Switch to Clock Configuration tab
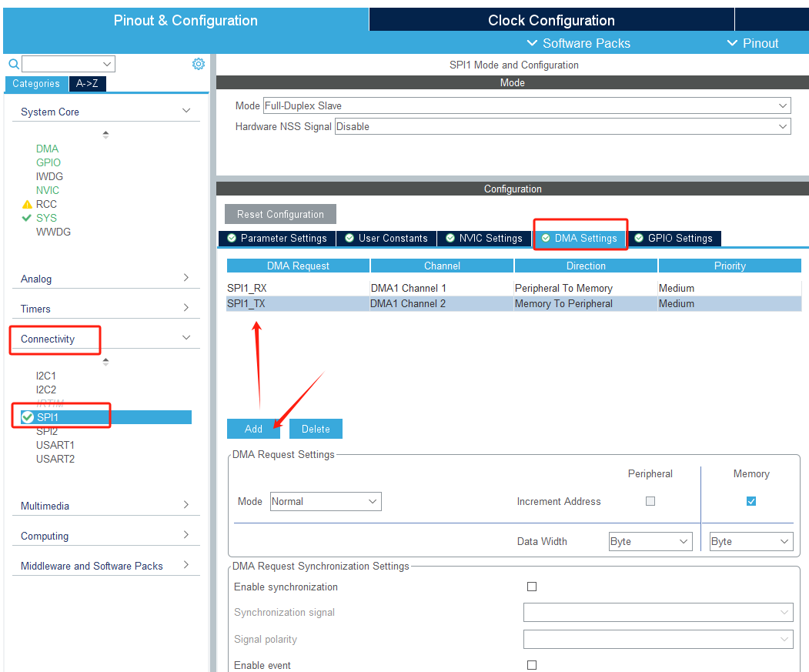809x672 pixels. pyautogui.click(x=552, y=20)
